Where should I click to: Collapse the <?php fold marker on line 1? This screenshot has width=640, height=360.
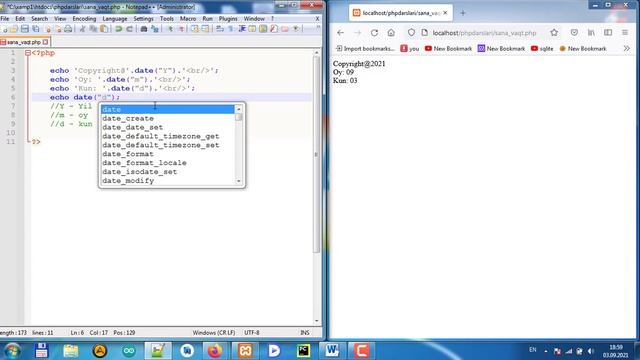pyautogui.click(x=28, y=53)
